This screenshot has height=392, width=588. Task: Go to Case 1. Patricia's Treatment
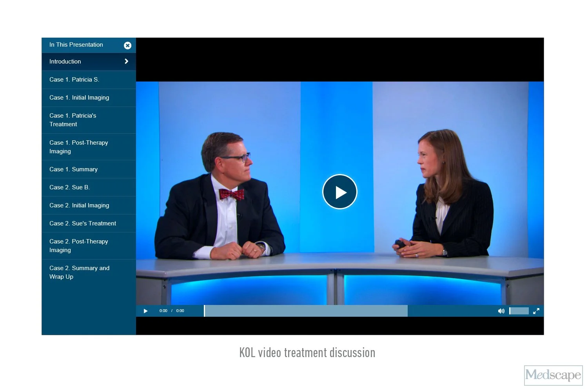[x=89, y=120]
